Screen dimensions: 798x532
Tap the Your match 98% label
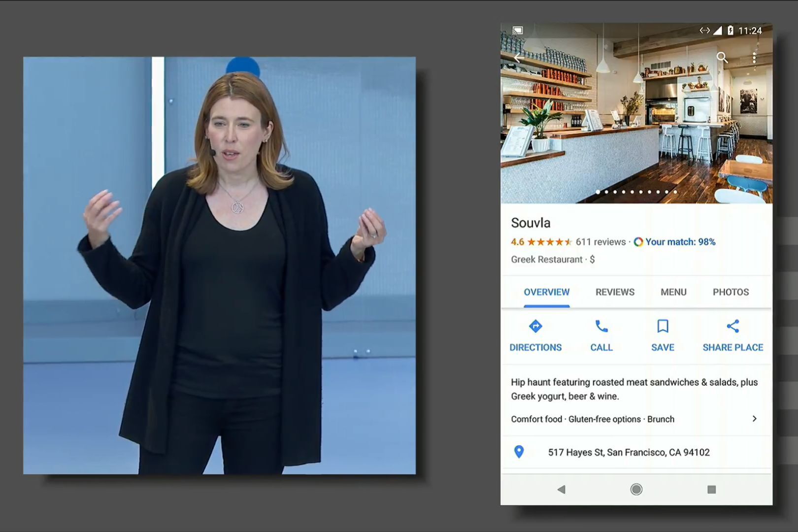(x=680, y=242)
